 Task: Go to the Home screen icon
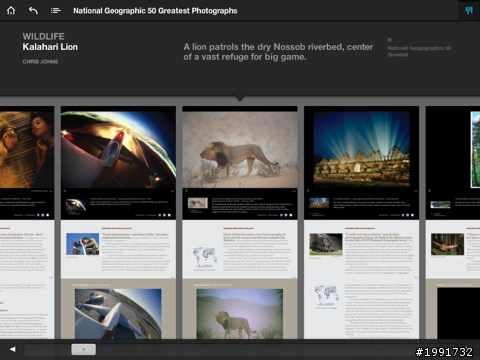pyautogui.click(x=11, y=11)
